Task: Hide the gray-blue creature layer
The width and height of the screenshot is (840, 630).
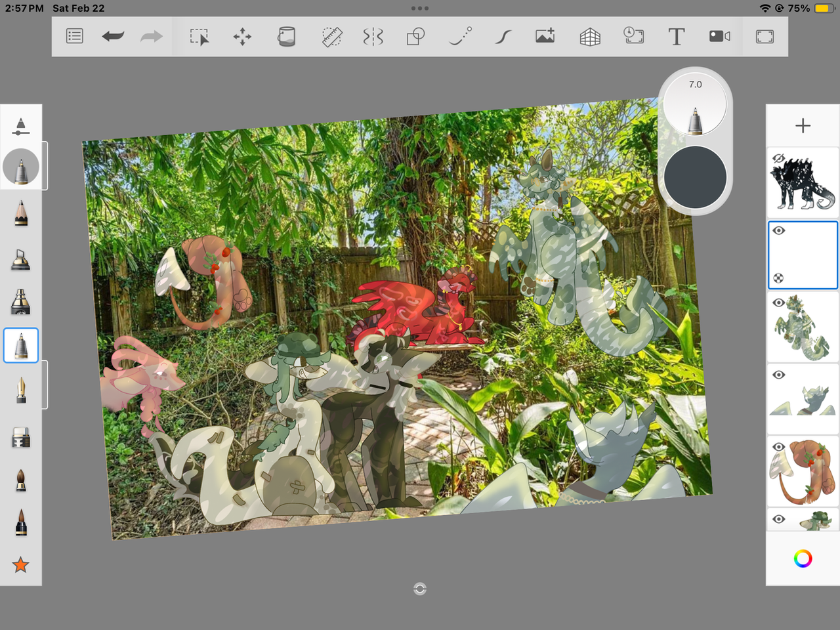Action: (x=779, y=375)
